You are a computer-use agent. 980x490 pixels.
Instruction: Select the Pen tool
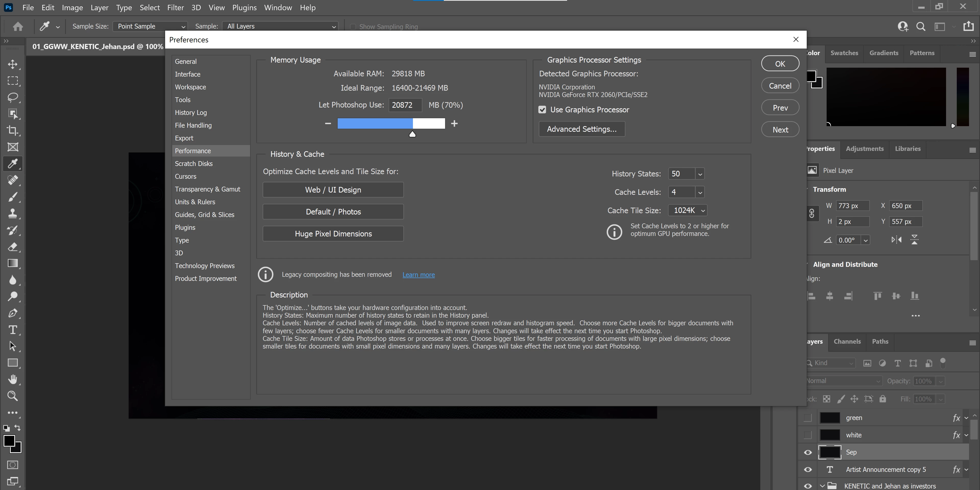click(x=13, y=313)
